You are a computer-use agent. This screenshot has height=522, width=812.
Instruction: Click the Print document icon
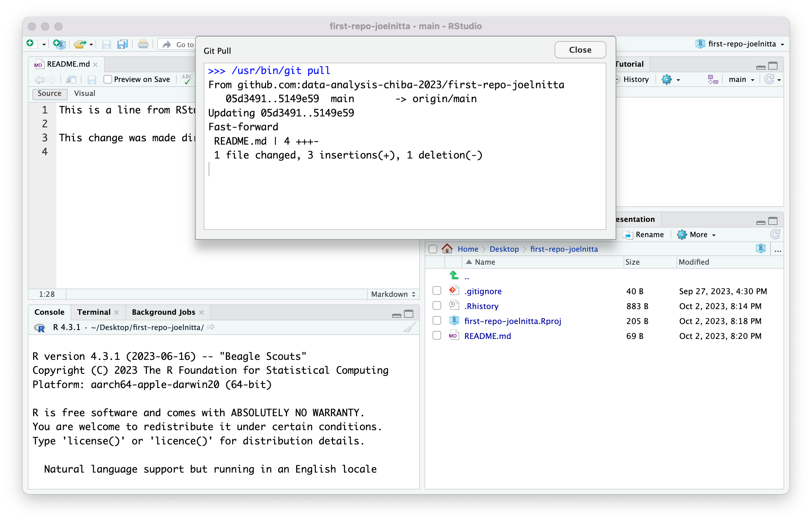click(143, 44)
